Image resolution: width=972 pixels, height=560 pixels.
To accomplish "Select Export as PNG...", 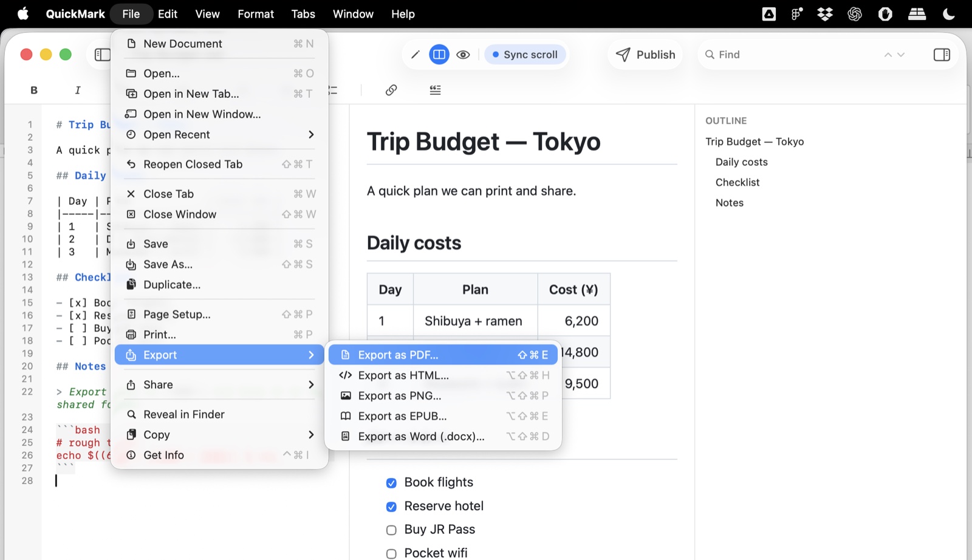I will pos(443,395).
